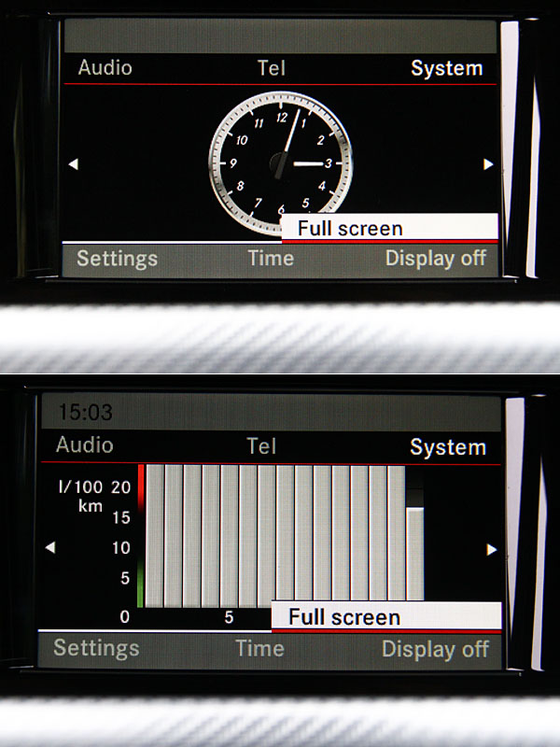
Task: Open the Tel menu on the clock screen
Action: pos(271,68)
